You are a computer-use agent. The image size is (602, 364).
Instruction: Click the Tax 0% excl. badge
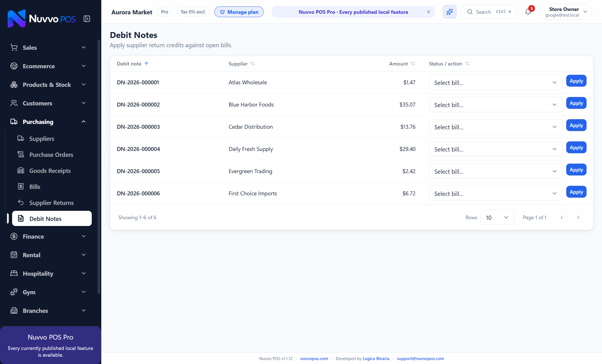[x=193, y=12]
